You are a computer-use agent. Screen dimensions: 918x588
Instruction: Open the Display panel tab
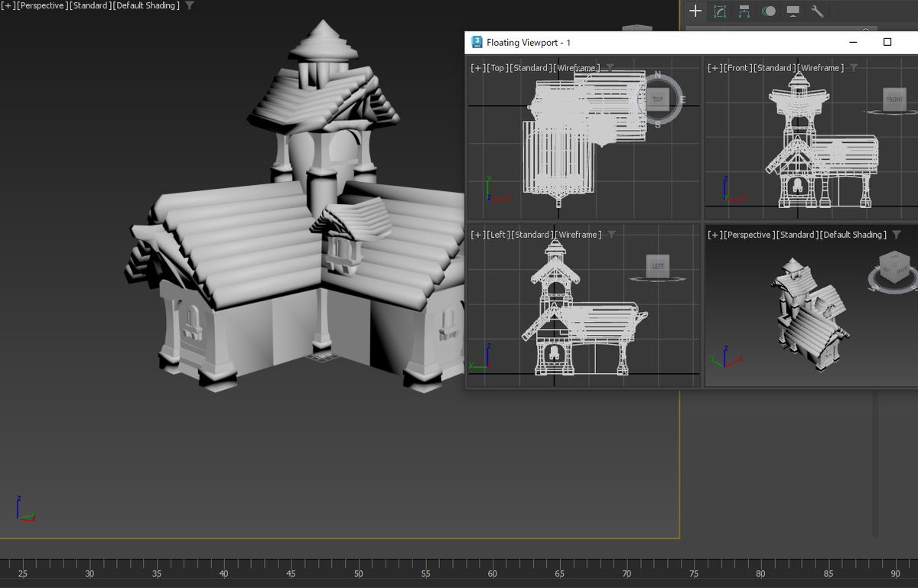click(793, 11)
